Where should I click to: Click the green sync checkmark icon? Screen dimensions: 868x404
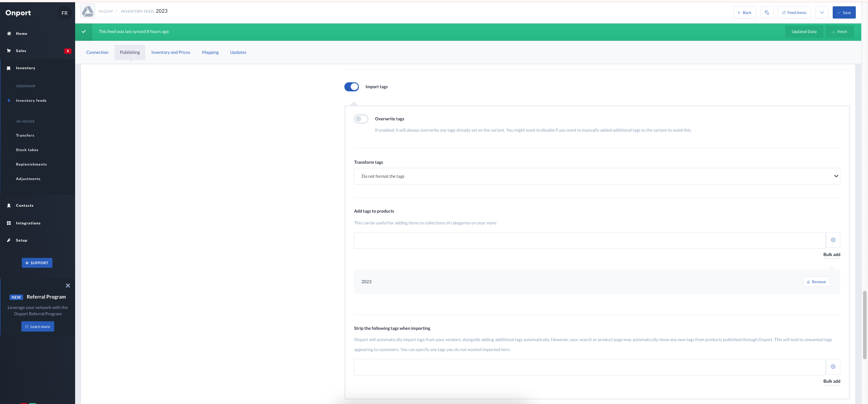(x=84, y=32)
